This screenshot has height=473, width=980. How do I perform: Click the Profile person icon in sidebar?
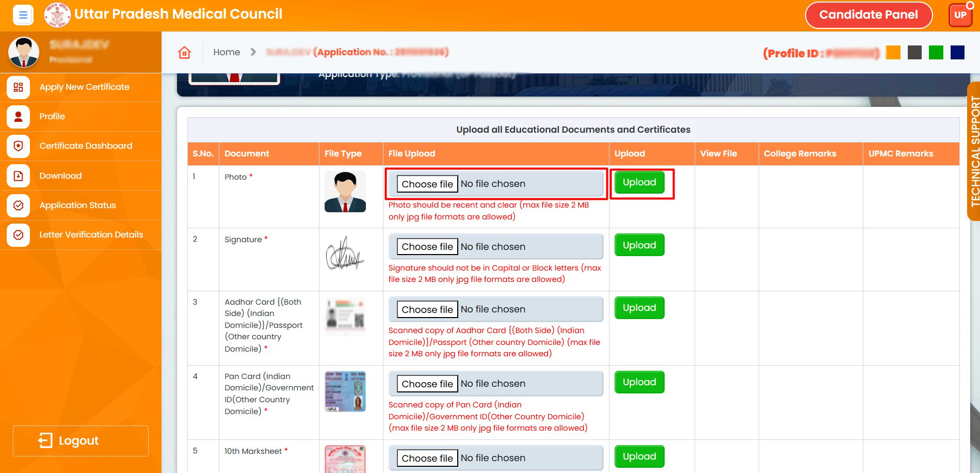click(18, 117)
